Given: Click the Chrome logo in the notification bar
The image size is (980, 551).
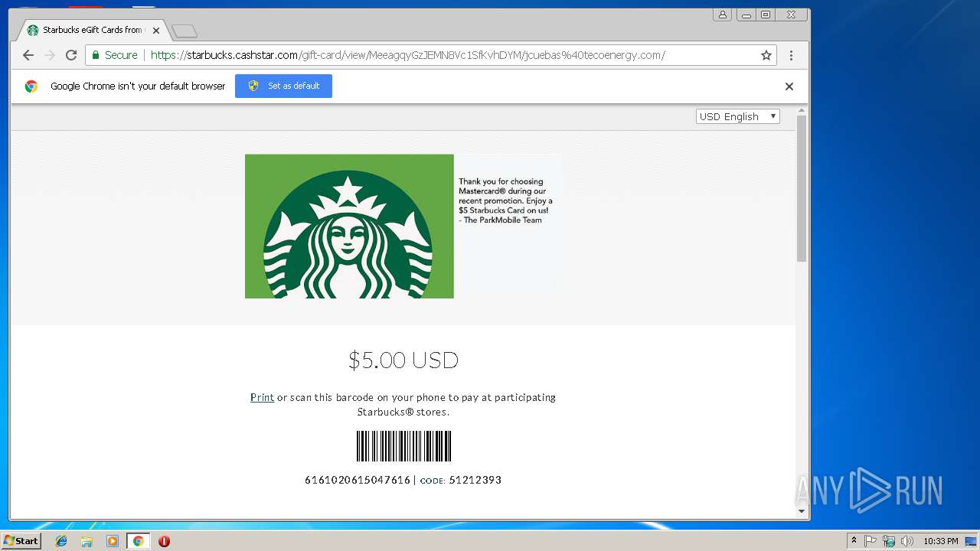Looking at the screenshot, I should (x=31, y=86).
